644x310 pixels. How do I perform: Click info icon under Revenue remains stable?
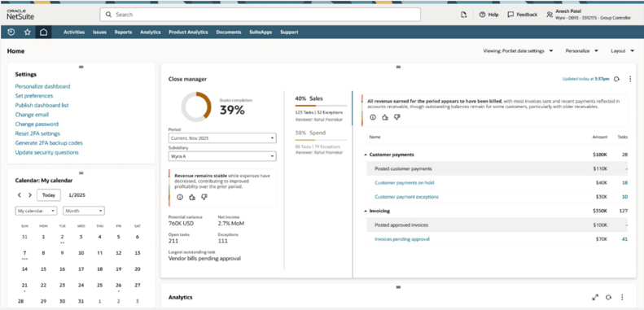pos(180,197)
